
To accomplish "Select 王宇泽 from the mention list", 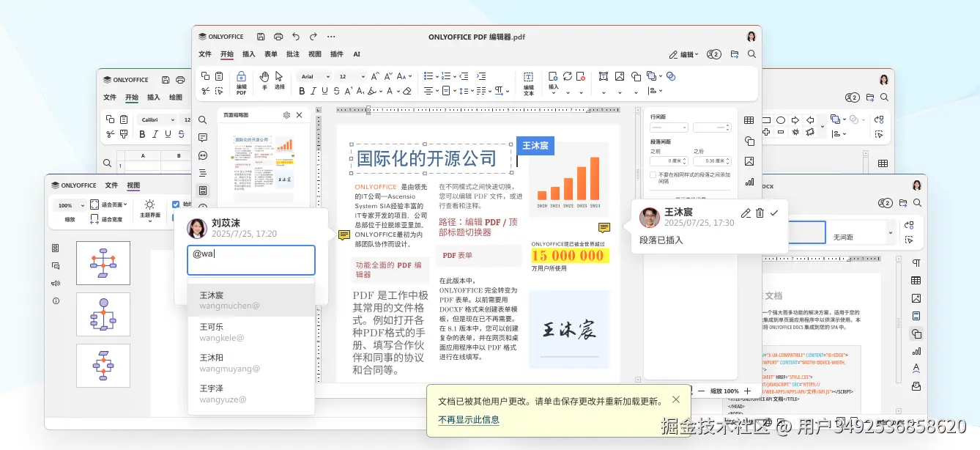I will 251,394.
